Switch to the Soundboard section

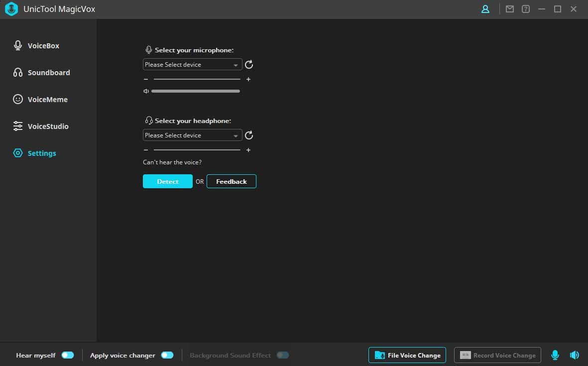[48, 73]
